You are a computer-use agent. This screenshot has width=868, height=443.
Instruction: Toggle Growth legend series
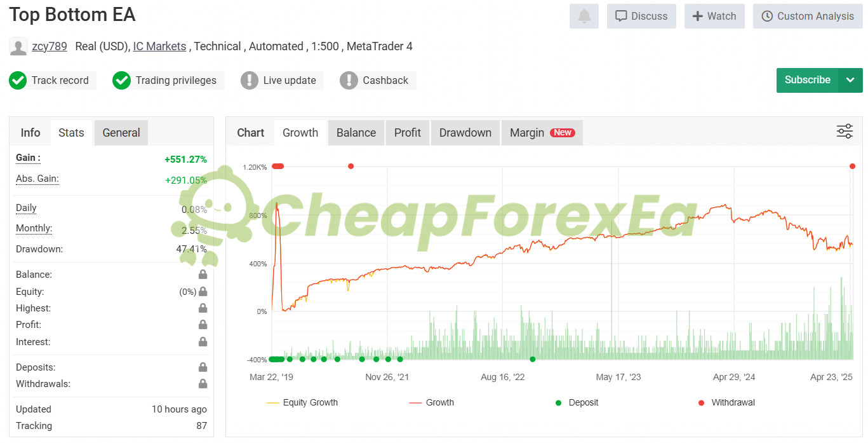pyautogui.click(x=432, y=402)
